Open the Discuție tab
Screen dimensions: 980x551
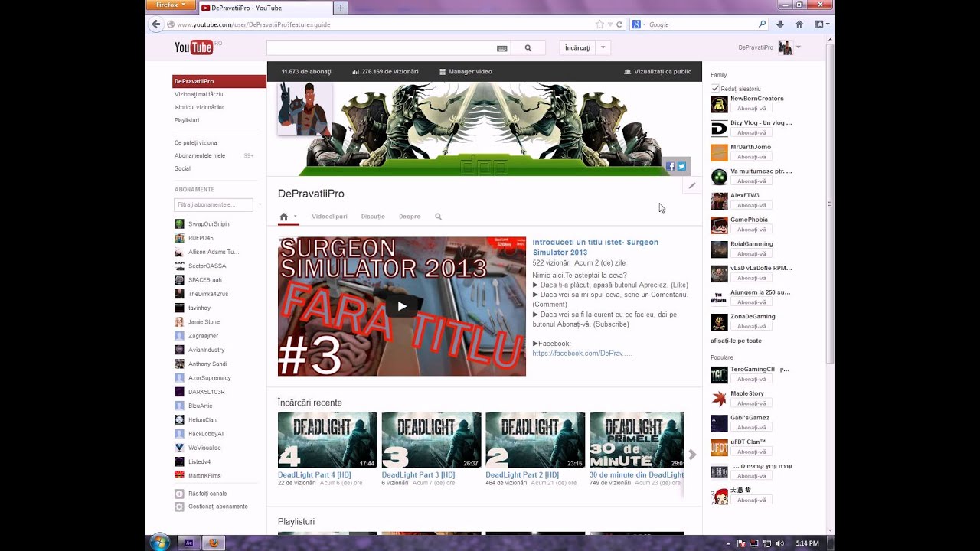pyautogui.click(x=373, y=217)
